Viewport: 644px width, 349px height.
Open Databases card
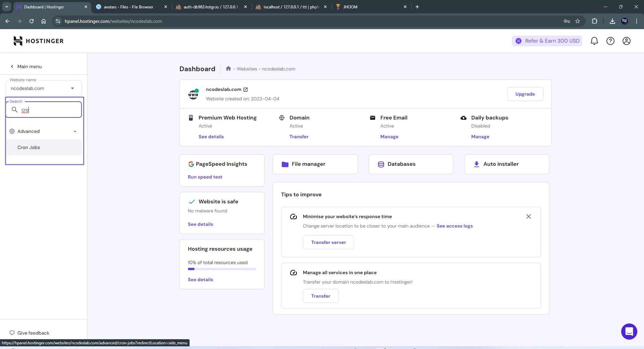pyautogui.click(x=411, y=164)
